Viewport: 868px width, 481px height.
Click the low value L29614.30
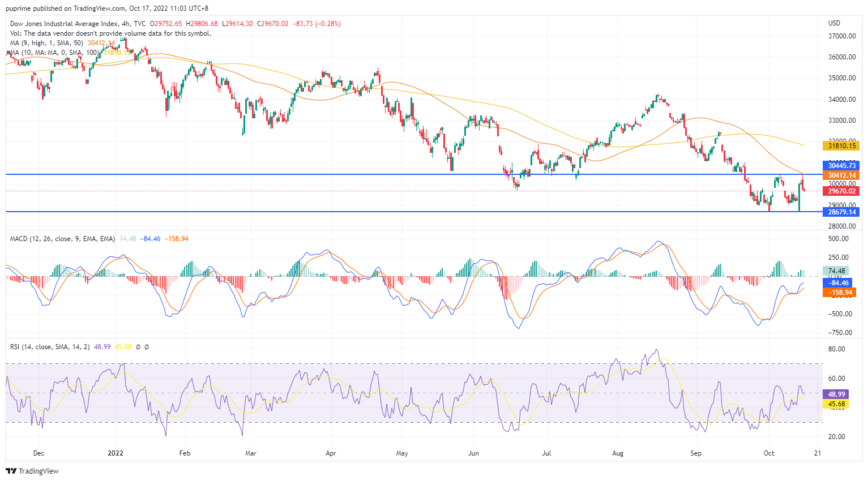click(x=237, y=24)
